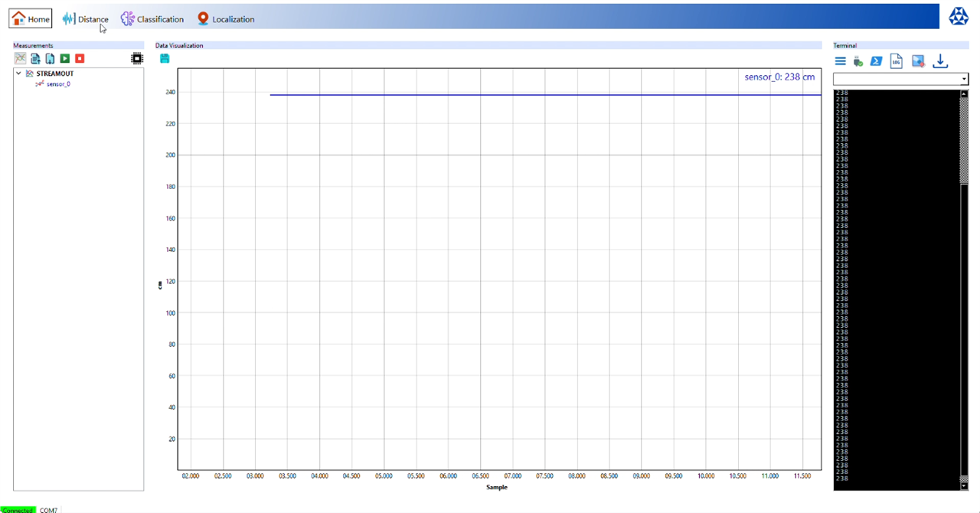Open the Localization tab
The width and height of the screenshot is (980, 513).
[x=225, y=19]
